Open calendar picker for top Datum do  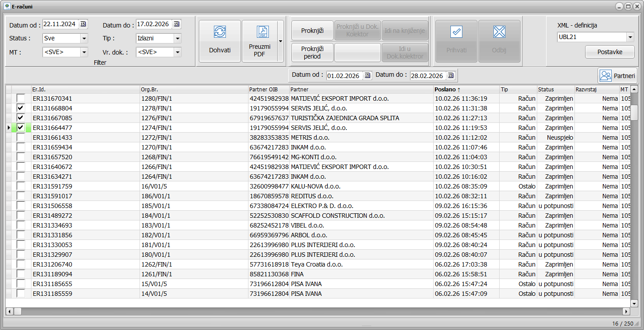click(177, 24)
